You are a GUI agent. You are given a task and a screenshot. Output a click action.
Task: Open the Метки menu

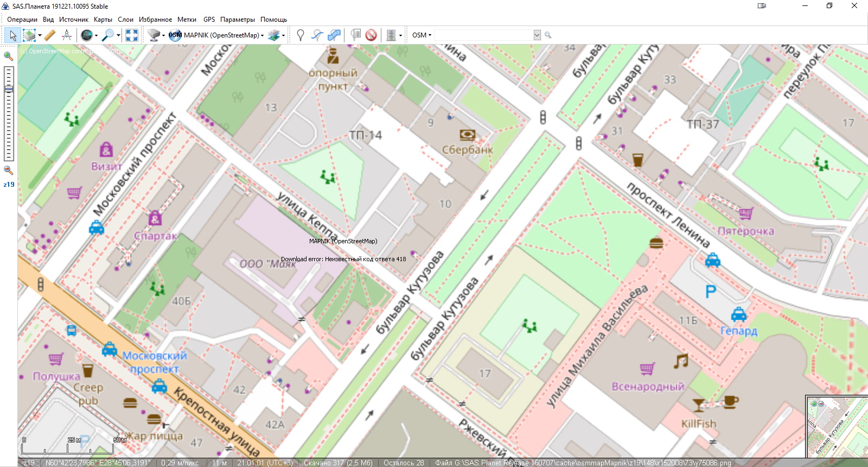pyautogui.click(x=187, y=20)
